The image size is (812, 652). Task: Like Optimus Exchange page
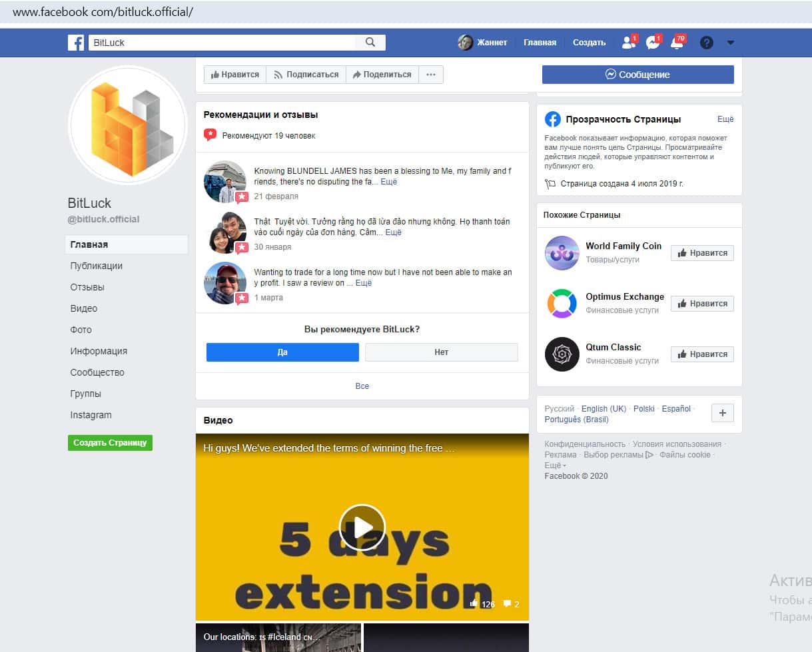point(702,304)
